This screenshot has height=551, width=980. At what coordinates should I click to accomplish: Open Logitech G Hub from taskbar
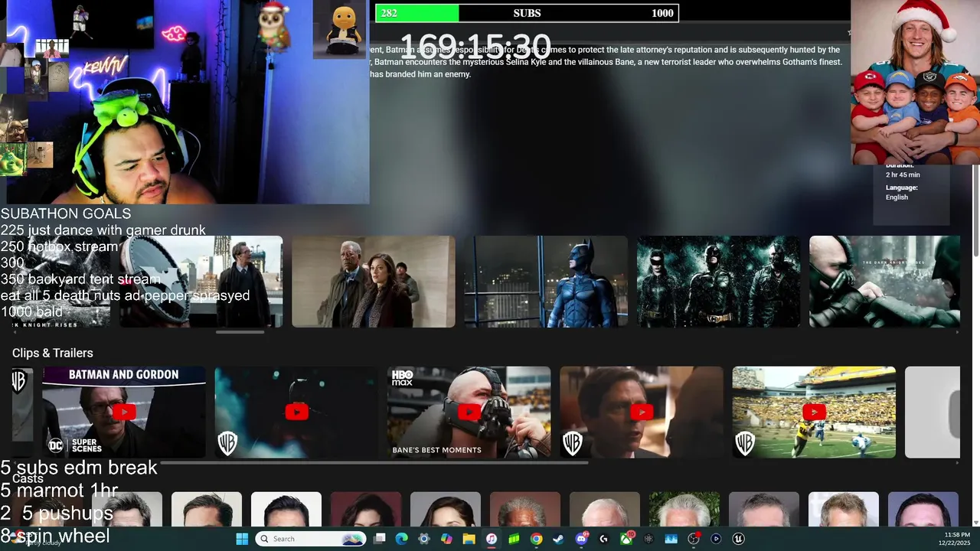pos(603,539)
